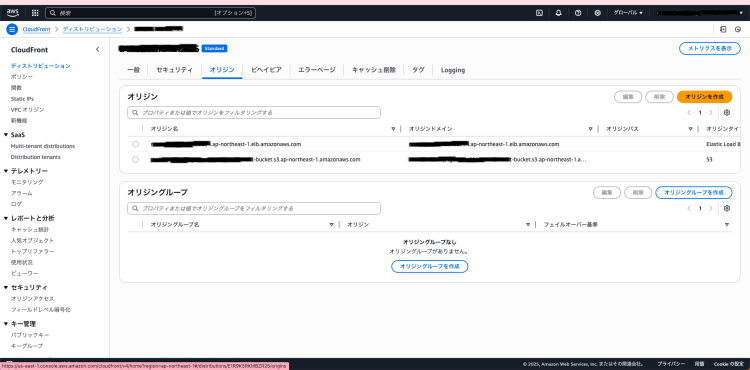Open the clock icon at top right
750x370 pixels.
click(x=738, y=29)
